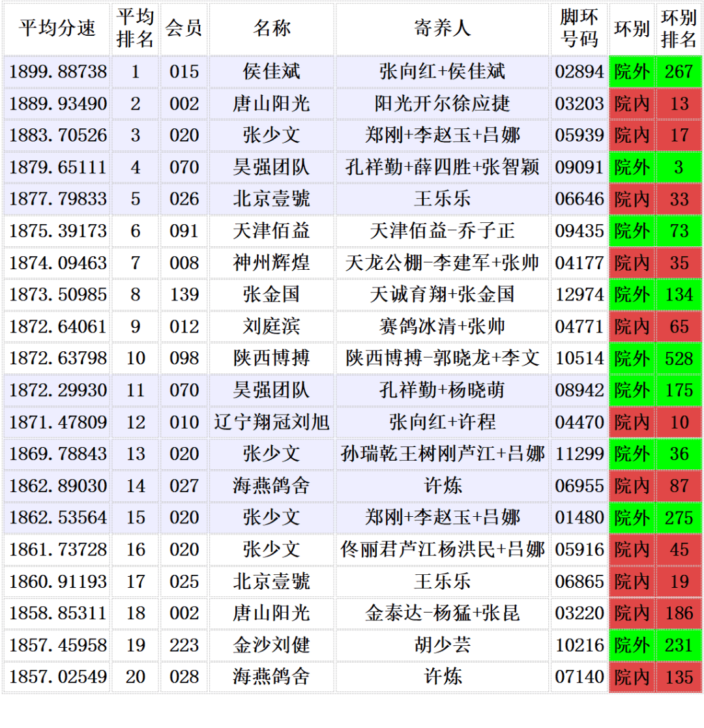Screen dimensions: 704x728
Task: Click owner cell 陕西博搏-郭晓龙+李文
Action: pos(442,358)
